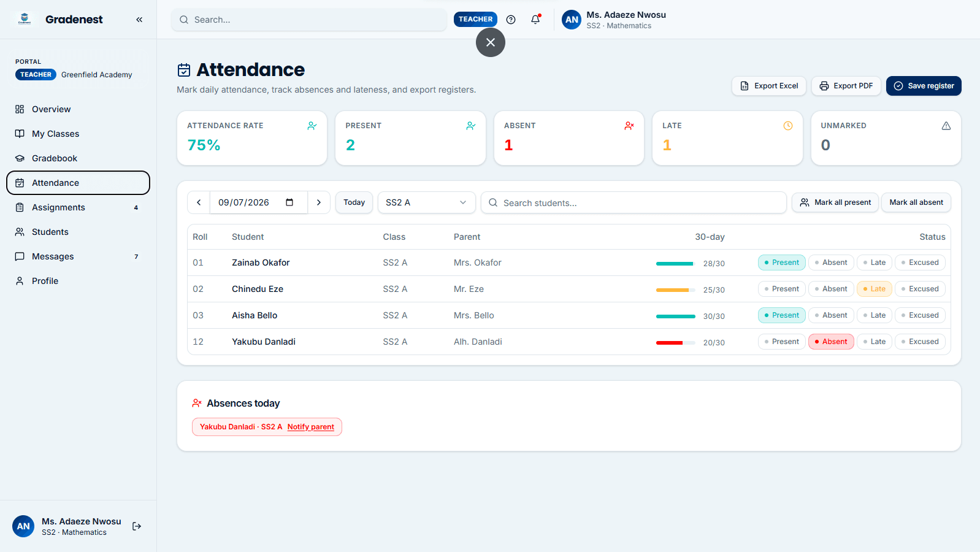
Task: Click the Present card person icon
Action: [x=471, y=126]
